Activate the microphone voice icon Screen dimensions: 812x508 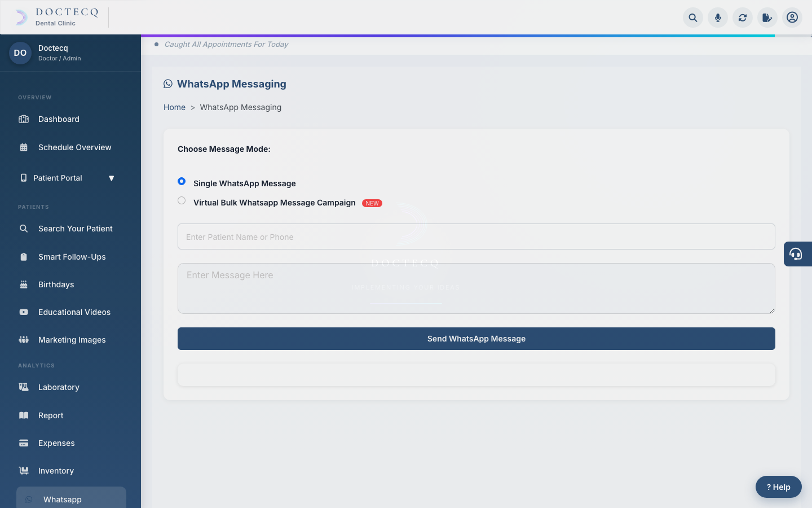pyautogui.click(x=718, y=17)
